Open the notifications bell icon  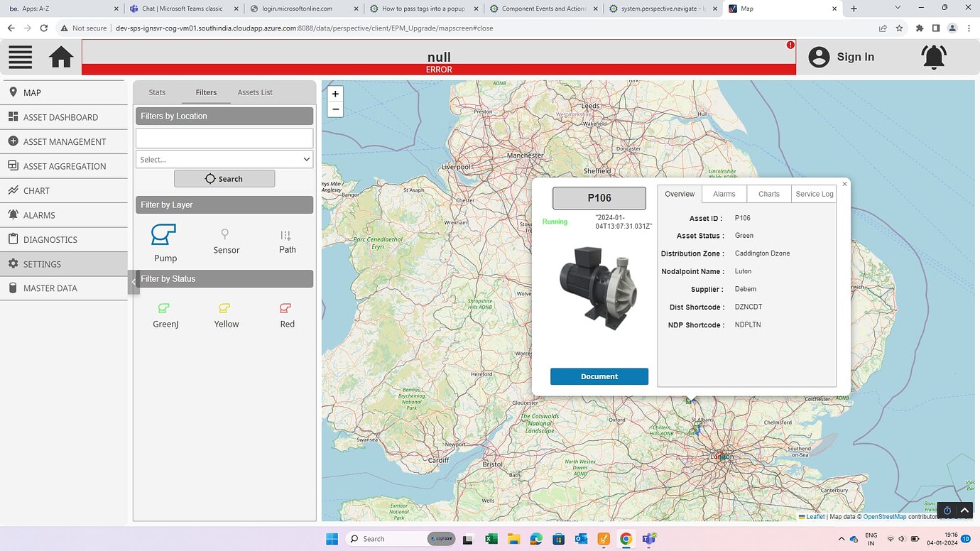pyautogui.click(x=934, y=57)
